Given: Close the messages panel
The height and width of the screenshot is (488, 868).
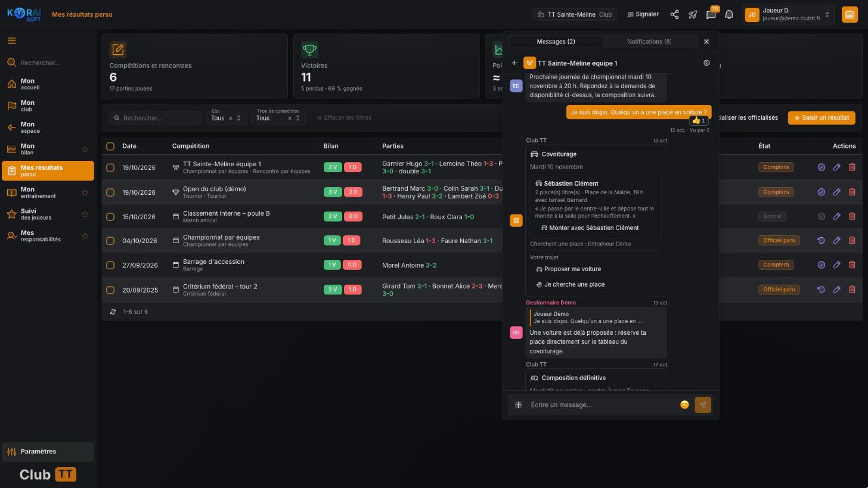Looking at the screenshot, I should pos(706,42).
